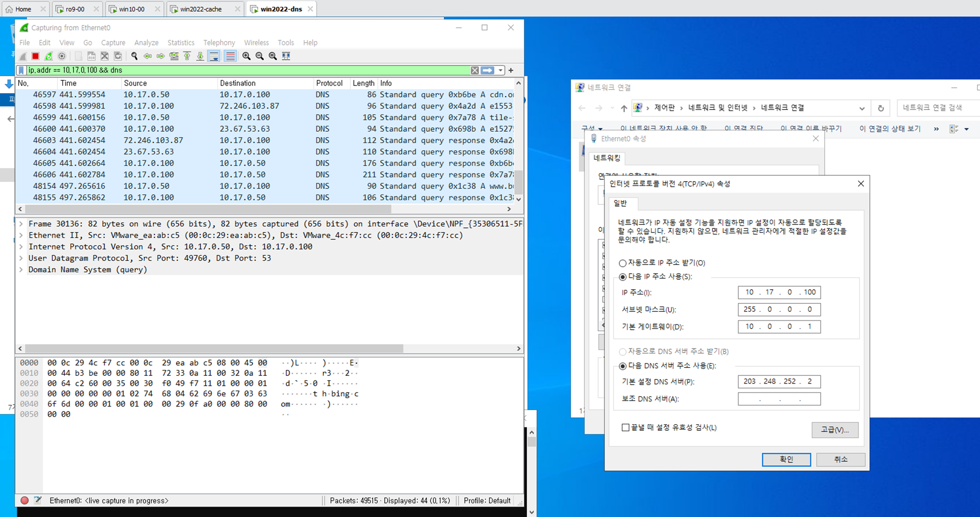Go forward to the next packet
Viewport: 980px width, 517px height.
(x=161, y=56)
